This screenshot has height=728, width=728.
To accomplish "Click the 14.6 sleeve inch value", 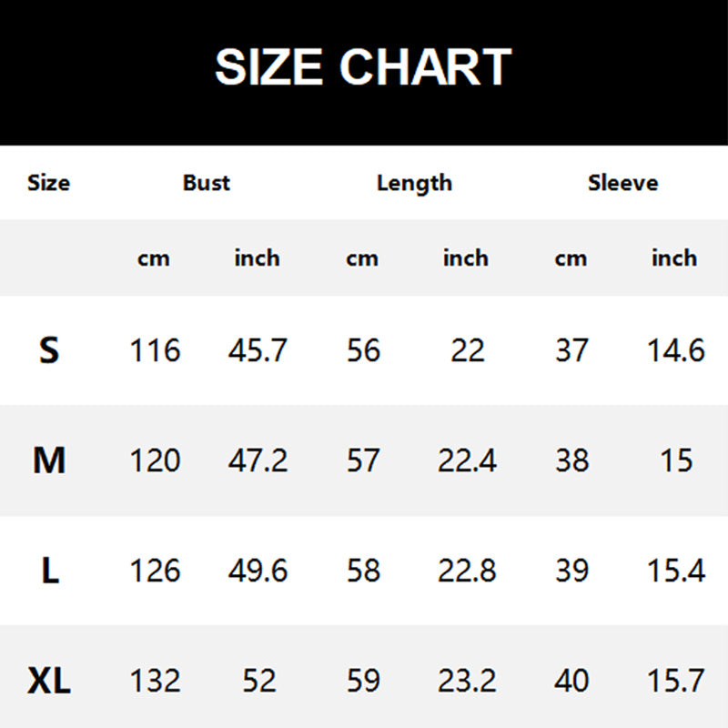I will coord(675,350).
